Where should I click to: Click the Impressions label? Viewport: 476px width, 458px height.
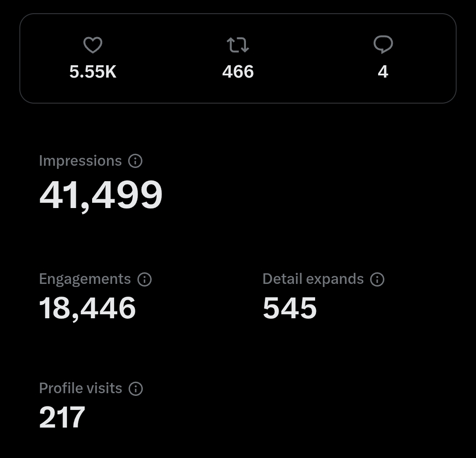[80, 161]
